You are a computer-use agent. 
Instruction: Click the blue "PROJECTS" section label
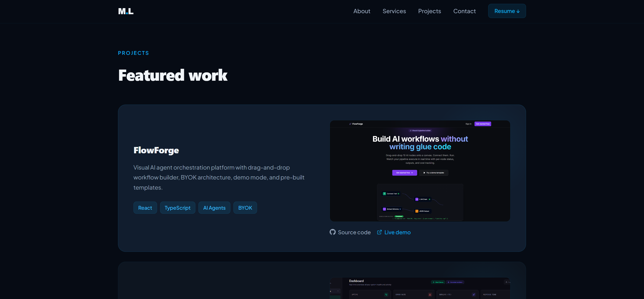coord(133,53)
